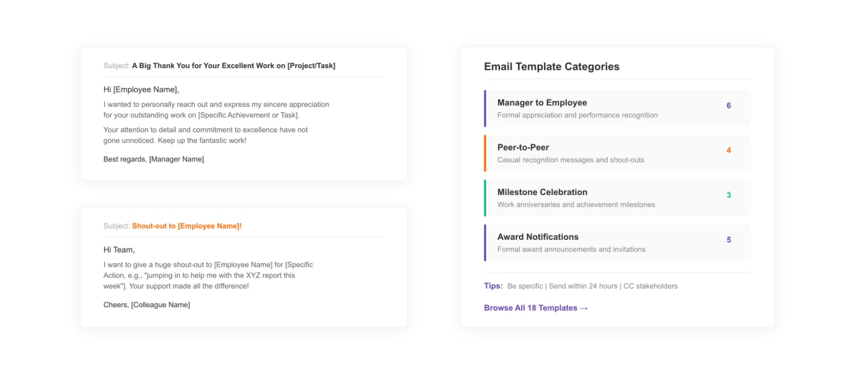The height and width of the screenshot is (372, 868).
Task: Click the count 5 beside Award Notifications
Action: [728, 240]
